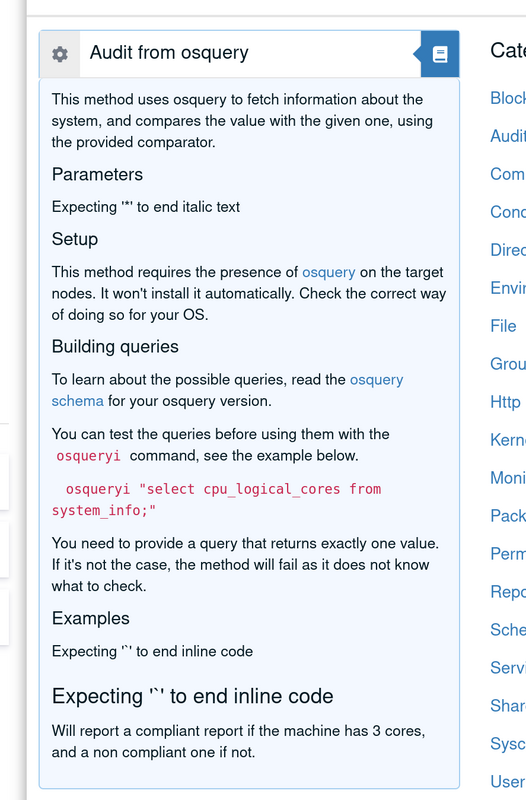Screen dimensions: 526x800
Task: Select the Environment category link
Action: tap(508, 288)
